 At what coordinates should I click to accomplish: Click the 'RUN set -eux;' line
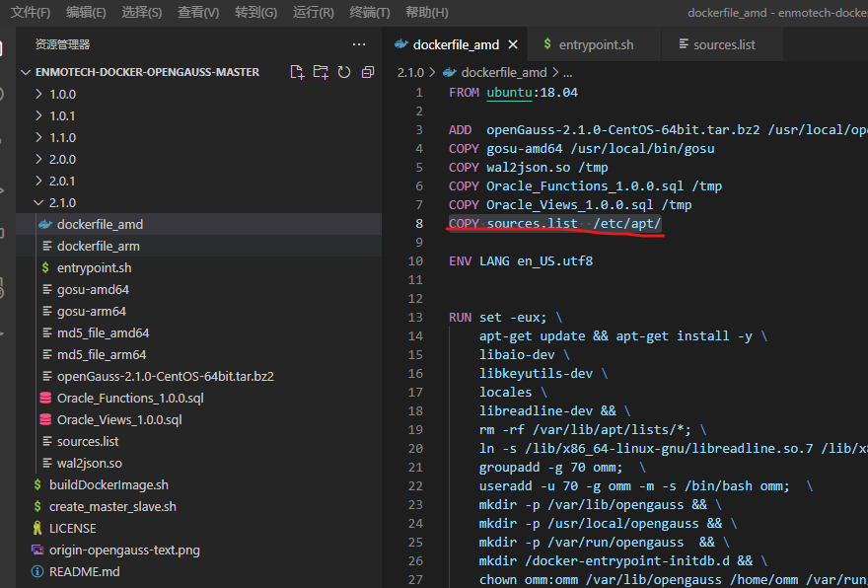click(x=498, y=318)
